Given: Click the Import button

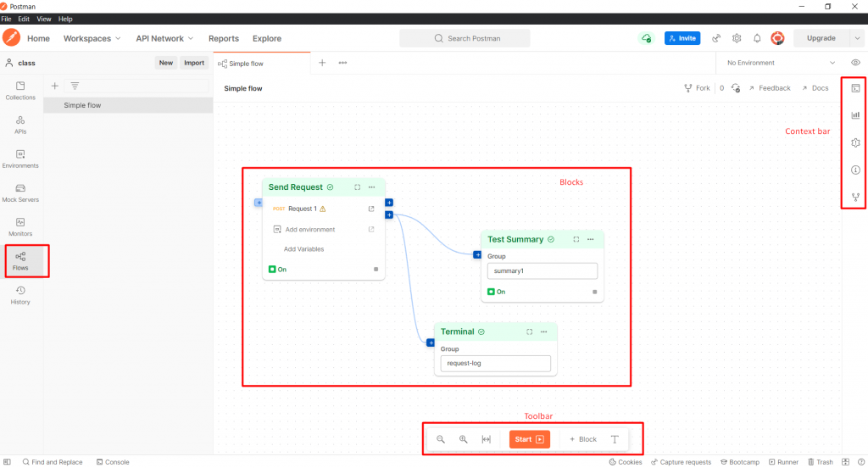Looking at the screenshot, I should 194,63.
